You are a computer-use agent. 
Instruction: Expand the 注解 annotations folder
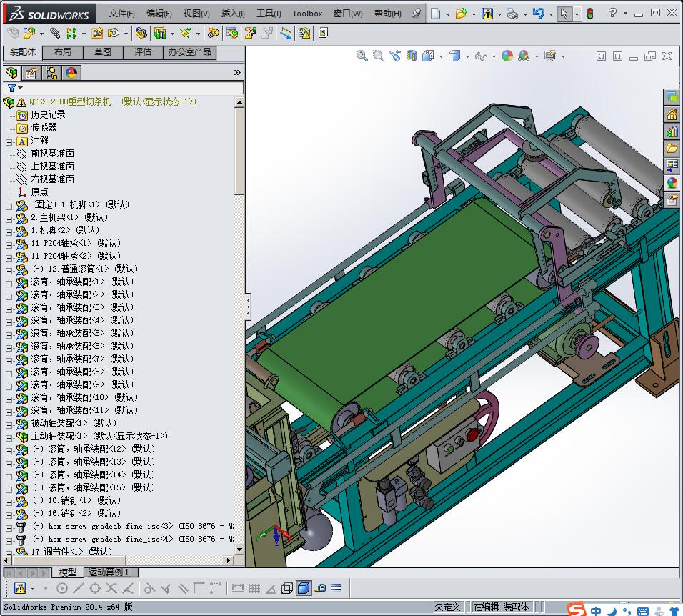[x=9, y=141]
